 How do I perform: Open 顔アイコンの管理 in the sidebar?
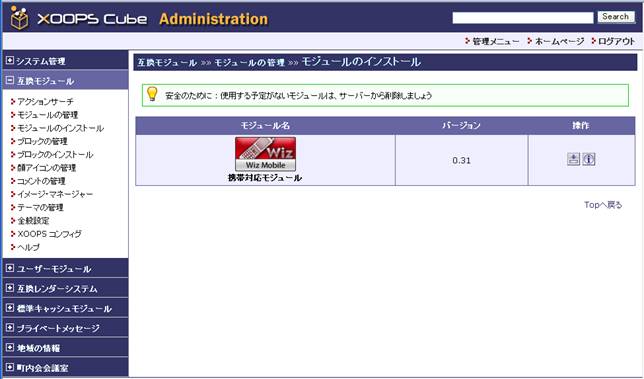pos(46,168)
